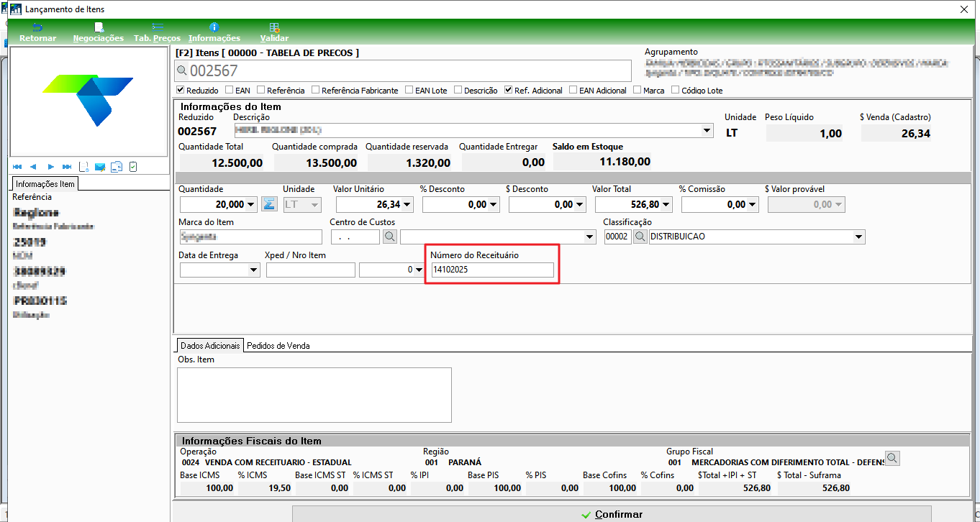Enable the EAN Lote checkbox
980x522 pixels.
409,91
